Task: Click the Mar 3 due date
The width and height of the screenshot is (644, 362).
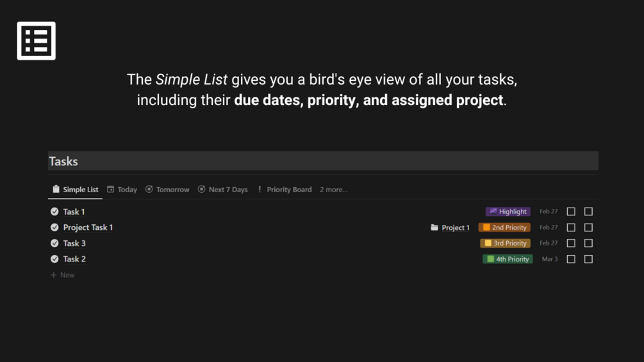Action: pyautogui.click(x=549, y=259)
